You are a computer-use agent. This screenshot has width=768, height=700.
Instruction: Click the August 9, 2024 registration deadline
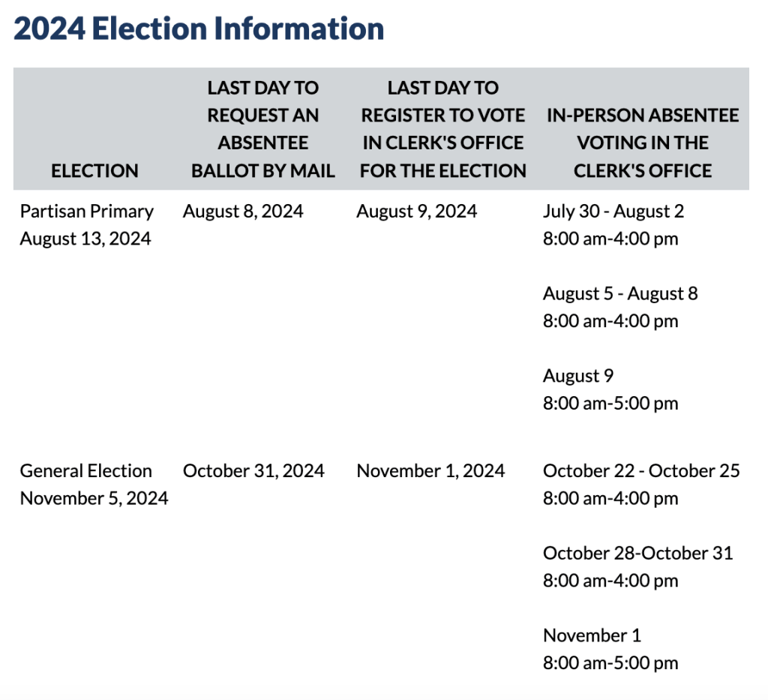[416, 212]
